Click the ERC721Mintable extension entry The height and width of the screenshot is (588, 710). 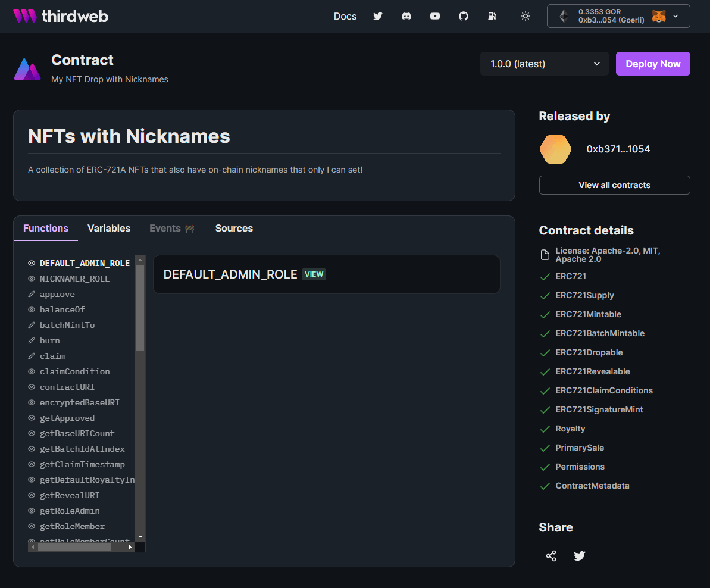581,314
